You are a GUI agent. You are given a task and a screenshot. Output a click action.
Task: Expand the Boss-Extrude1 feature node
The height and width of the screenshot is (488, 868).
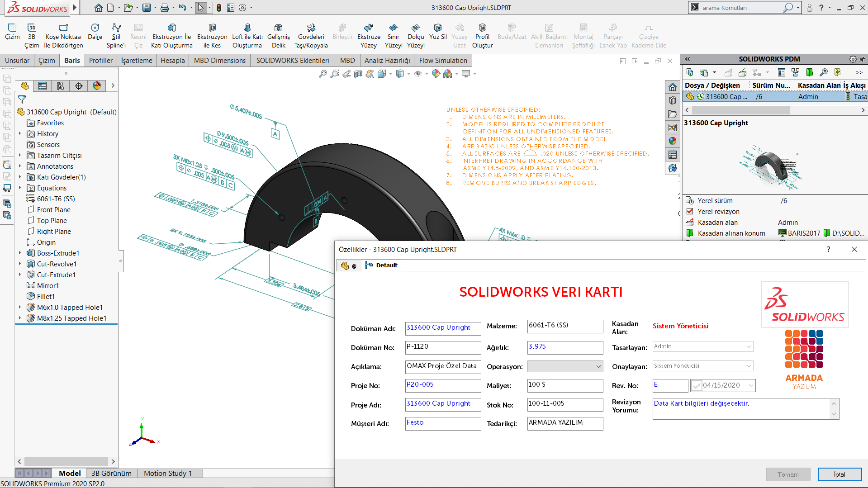20,253
